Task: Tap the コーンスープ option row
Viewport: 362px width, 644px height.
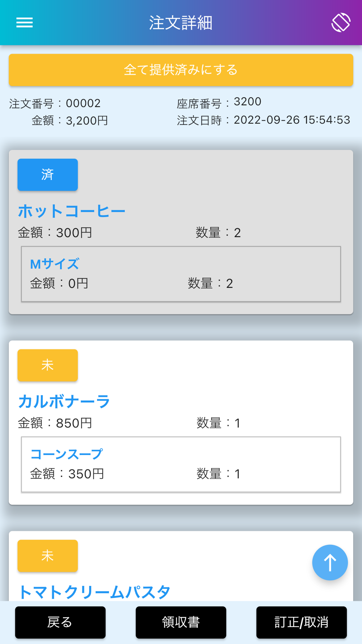Action: pyautogui.click(x=181, y=464)
